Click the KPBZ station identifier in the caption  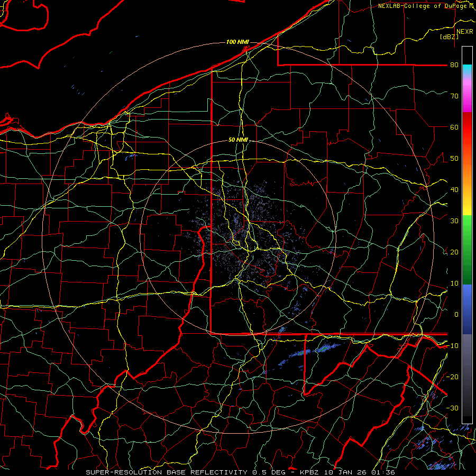309,472
